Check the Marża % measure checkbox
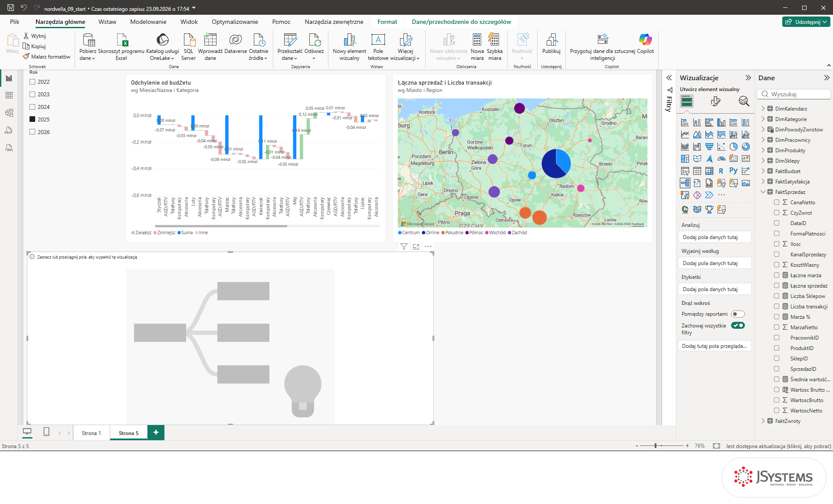The image size is (833, 504). point(777,317)
